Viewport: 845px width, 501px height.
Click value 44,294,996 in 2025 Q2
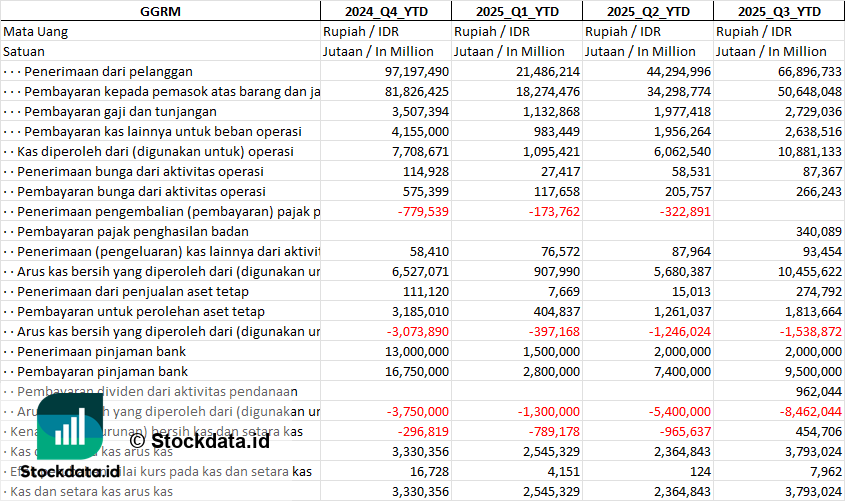coord(678,72)
